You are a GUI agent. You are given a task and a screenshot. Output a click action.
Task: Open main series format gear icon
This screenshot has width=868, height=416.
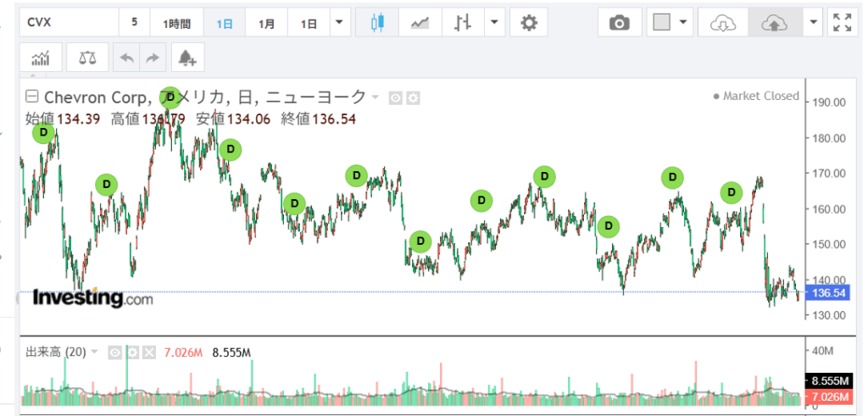(413, 98)
